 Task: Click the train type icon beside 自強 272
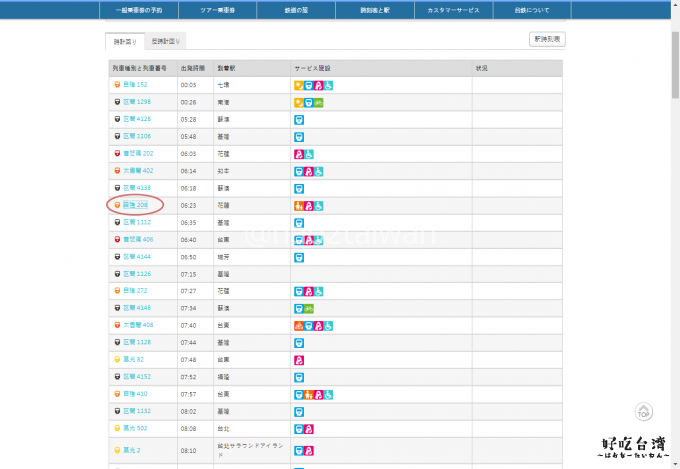click(x=117, y=291)
